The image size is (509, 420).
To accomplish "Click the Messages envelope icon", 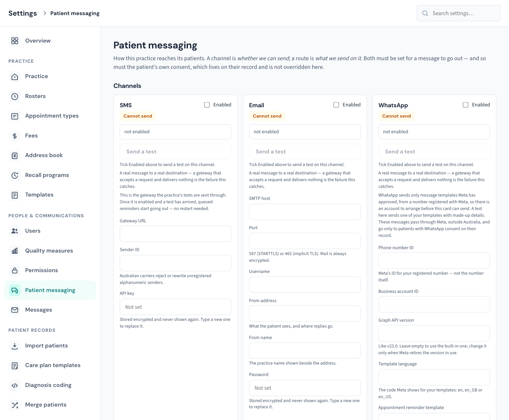I will pyautogui.click(x=15, y=310).
